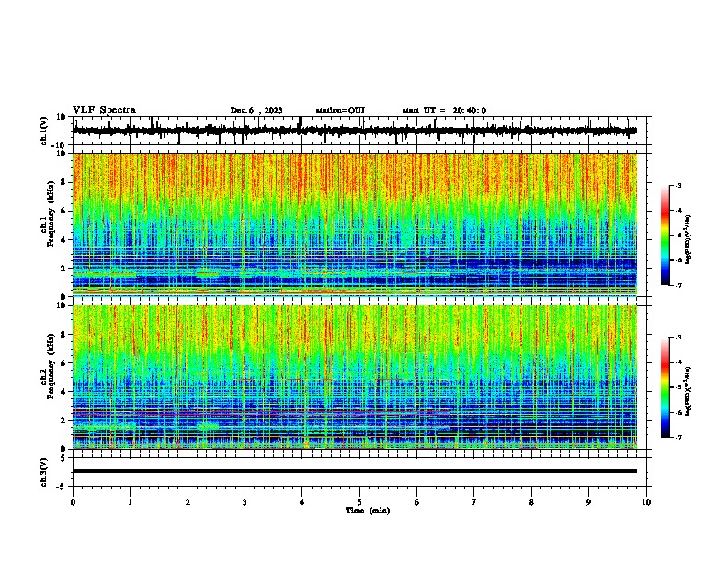This screenshot has width=728, height=563.
Task: Click the "9" tick on the Time axis
Action: tap(588, 502)
